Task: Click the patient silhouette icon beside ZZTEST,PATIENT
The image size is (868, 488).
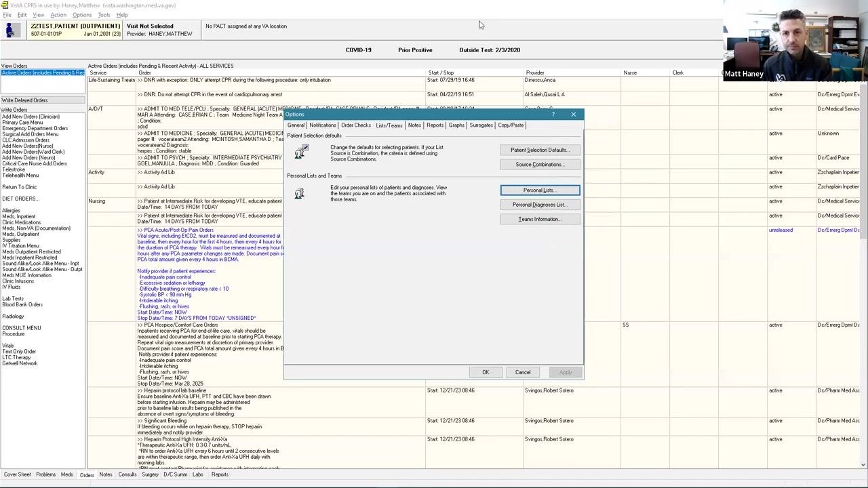Action: click(12, 30)
